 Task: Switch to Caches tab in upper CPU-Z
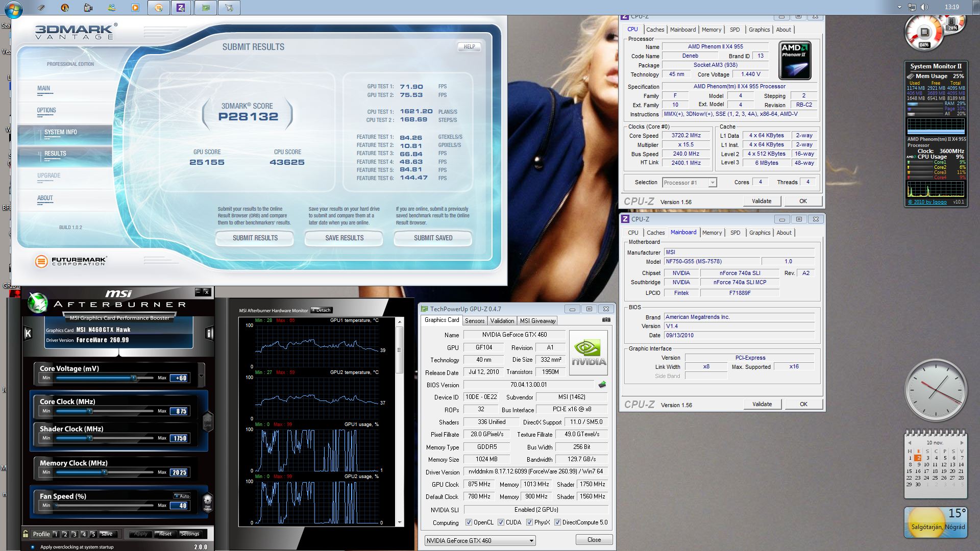(655, 30)
